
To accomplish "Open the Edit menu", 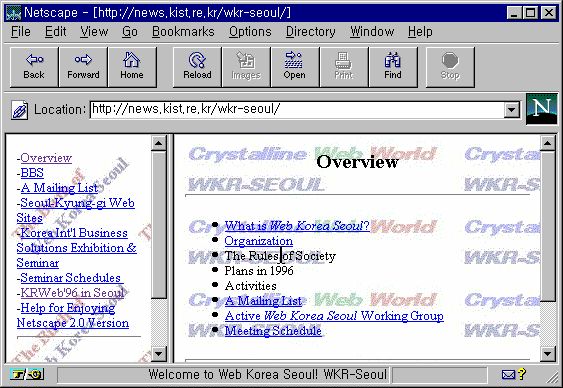I will coord(55,32).
